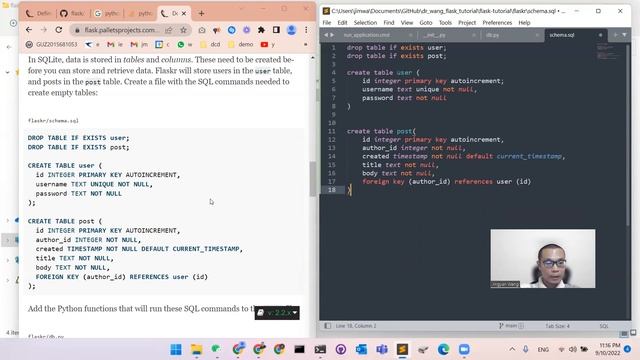Toggle Sublime sidebar from status bar icon
This screenshot has width=640, height=360.
point(327,326)
